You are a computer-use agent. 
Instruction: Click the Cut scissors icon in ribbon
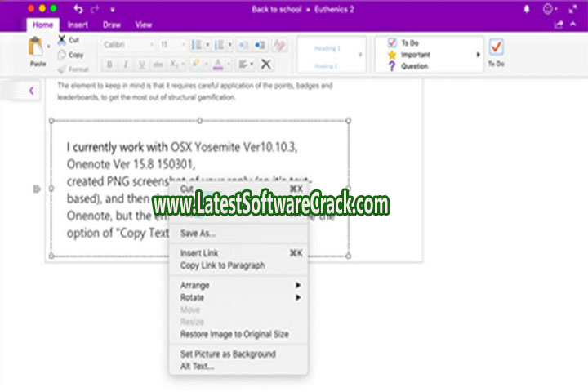[63, 41]
